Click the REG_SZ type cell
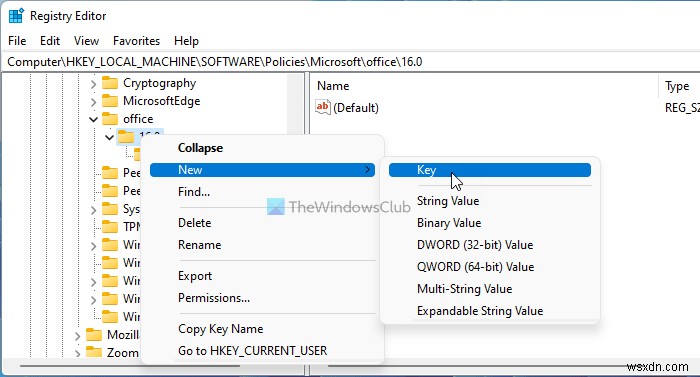The image size is (700, 377). click(x=682, y=108)
